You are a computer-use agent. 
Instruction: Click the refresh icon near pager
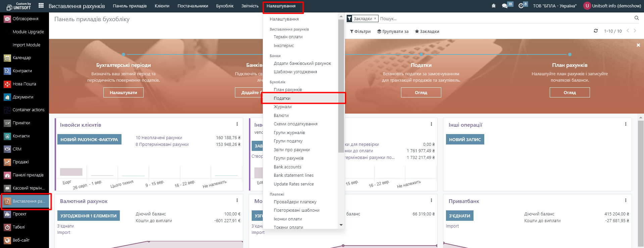coord(596,31)
